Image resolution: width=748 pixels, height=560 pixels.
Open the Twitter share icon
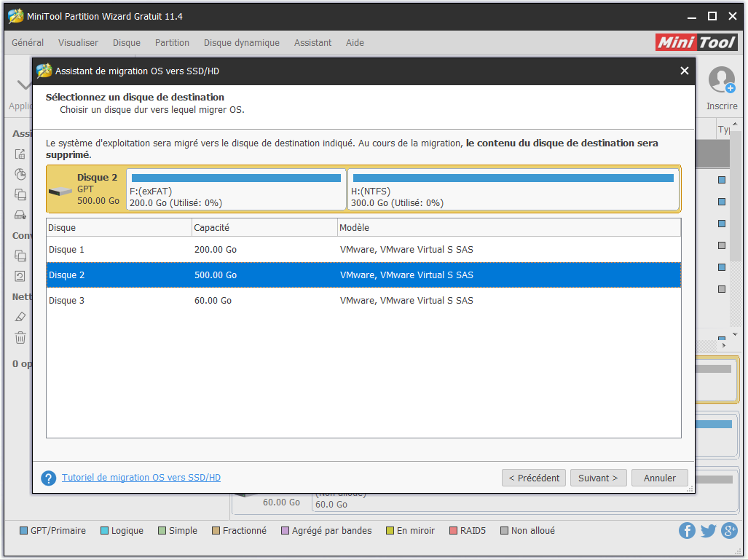point(709,530)
